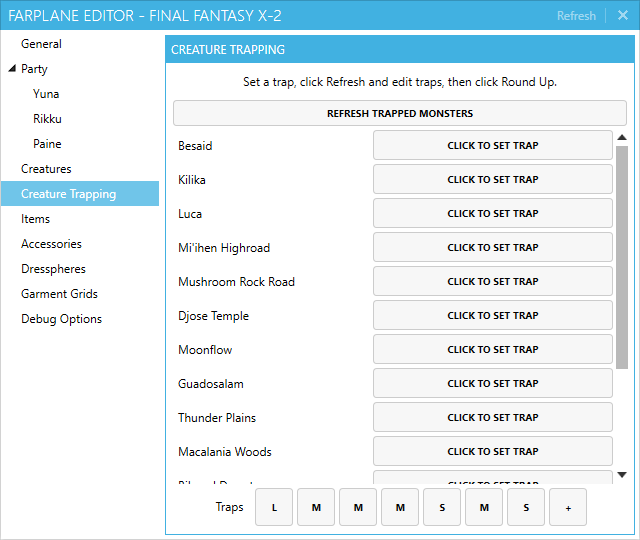Viewport: 640px width, 540px height.
Task: Click the M trap button between two S buttons
Action: (484, 507)
